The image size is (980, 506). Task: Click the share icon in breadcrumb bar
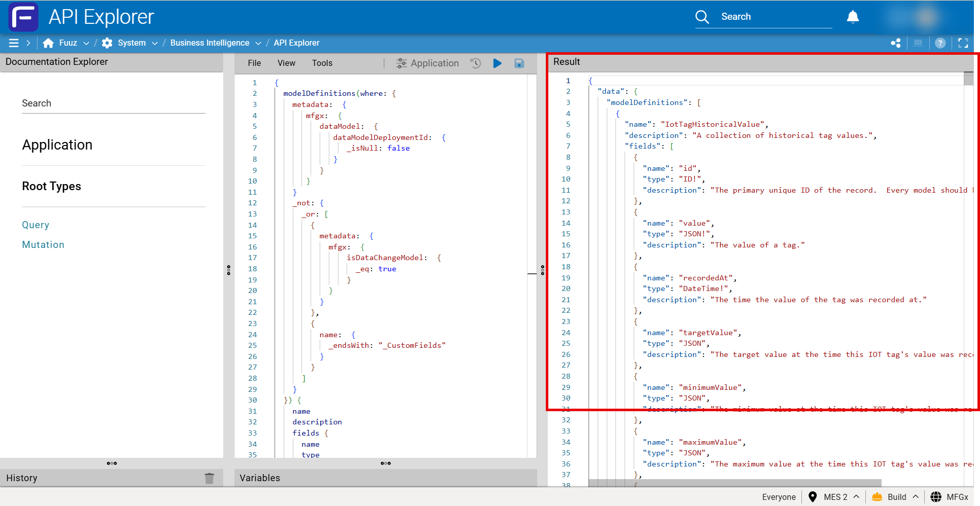pyautogui.click(x=896, y=43)
